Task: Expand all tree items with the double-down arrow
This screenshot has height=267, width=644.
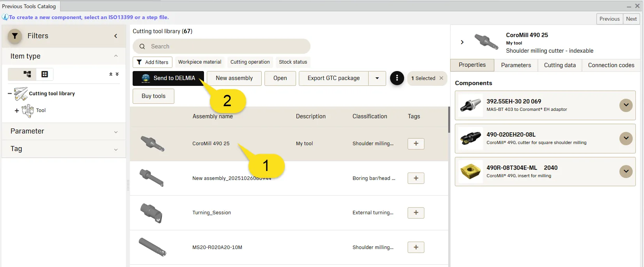Action: pos(117,74)
